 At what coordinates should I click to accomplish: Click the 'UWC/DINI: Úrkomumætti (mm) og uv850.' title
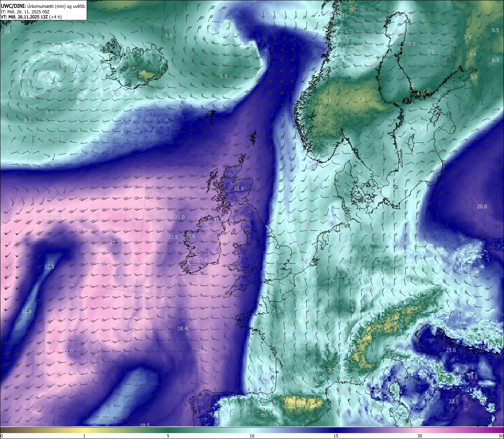tap(43, 6)
